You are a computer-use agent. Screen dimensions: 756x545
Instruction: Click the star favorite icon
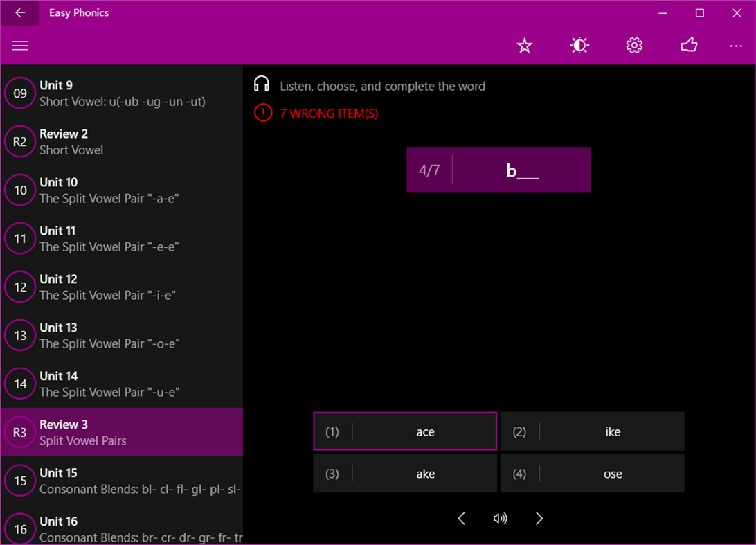(524, 45)
